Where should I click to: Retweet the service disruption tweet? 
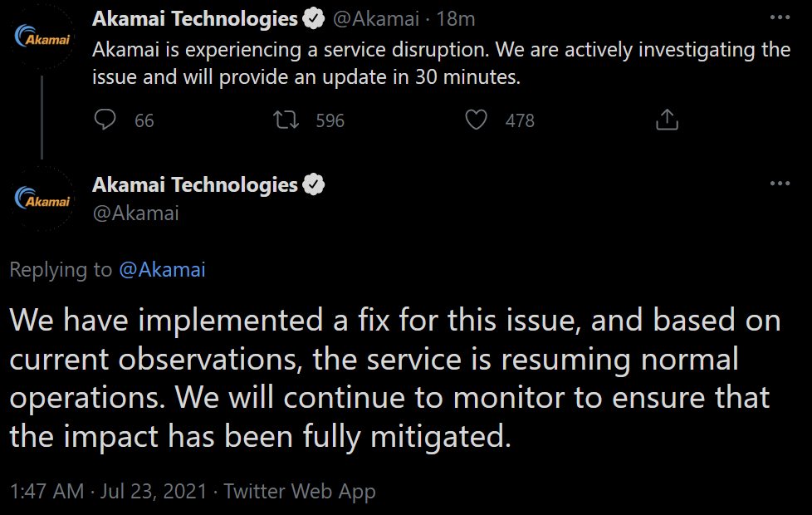pos(287,120)
